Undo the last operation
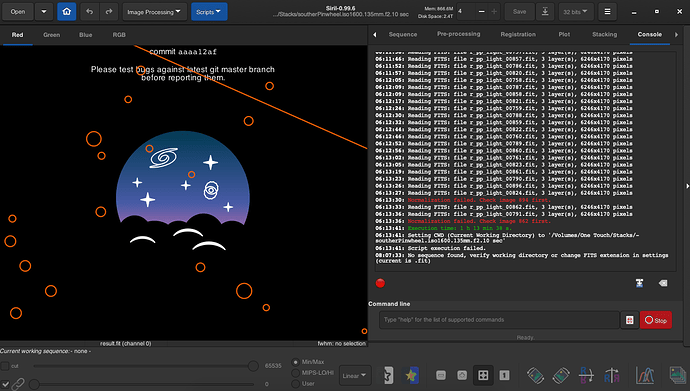Screen dimensions: 690x391 [x=90, y=12]
